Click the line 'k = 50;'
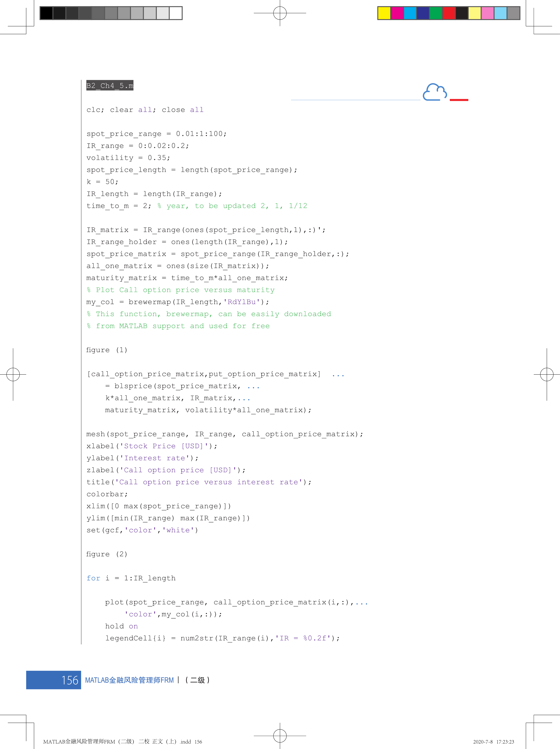 click(102, 182)
